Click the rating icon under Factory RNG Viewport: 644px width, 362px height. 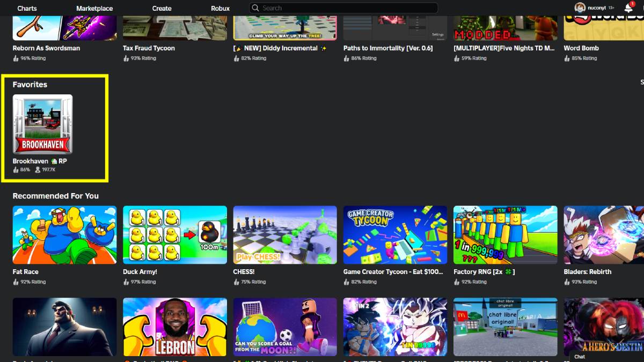[458, 282]
